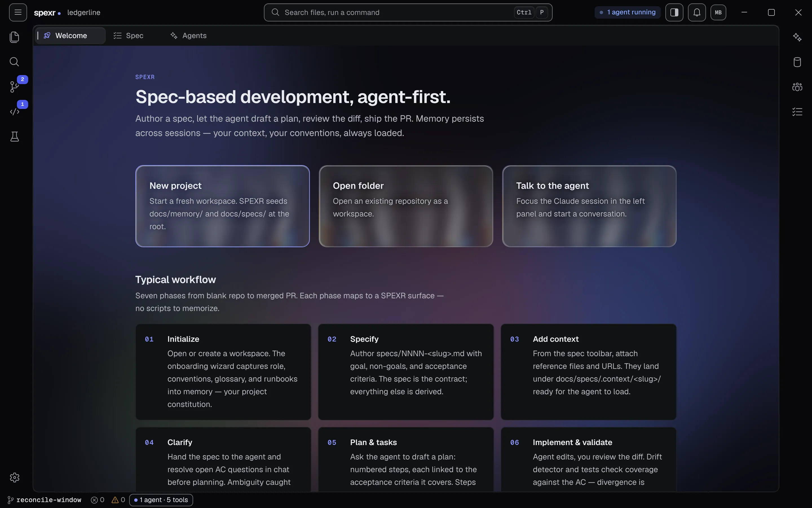Screen dimensions: 812x508
Task: Click the ledgerline workspace name
Action: [84, 12]
